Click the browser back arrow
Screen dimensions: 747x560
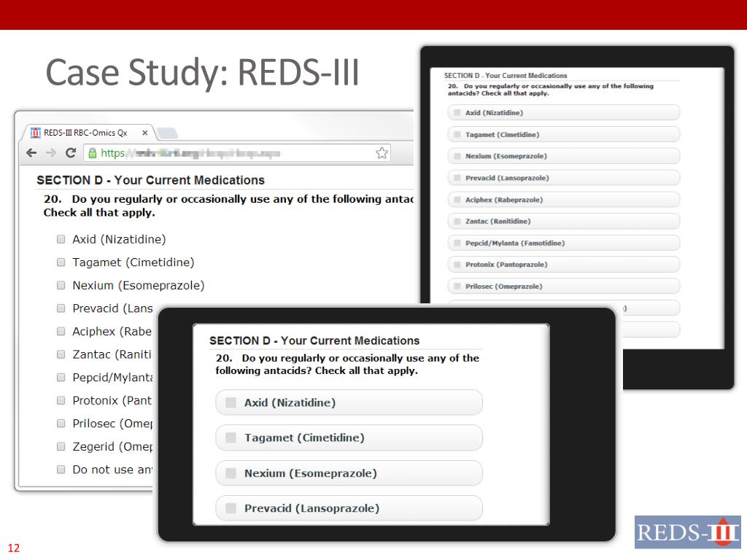[31, 153]
